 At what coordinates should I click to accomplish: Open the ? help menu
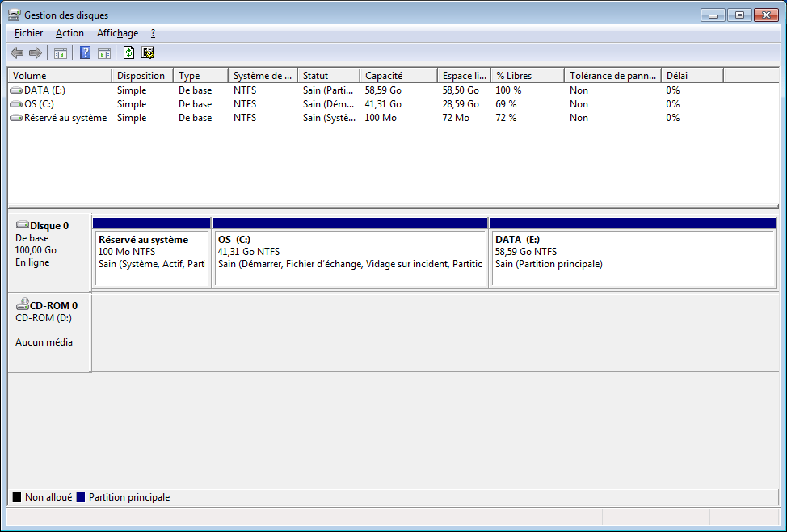[153, 33]
